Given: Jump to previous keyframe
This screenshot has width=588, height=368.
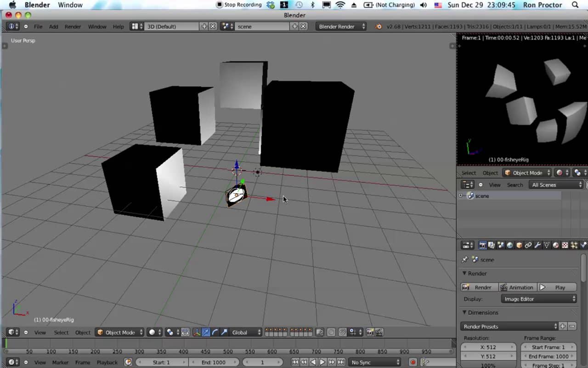Looking at the screenshot, I should [x=304, y=362].
